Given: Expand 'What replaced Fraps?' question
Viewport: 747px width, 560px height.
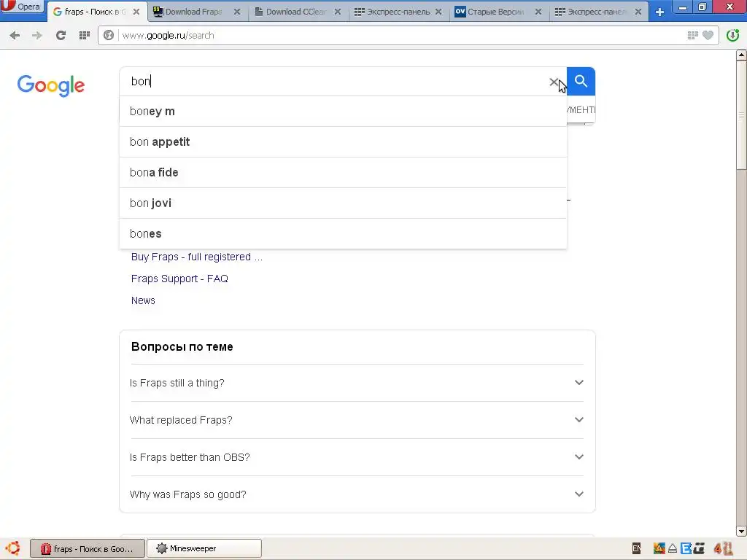Looking at the screenshot, I should click(357, 420).
